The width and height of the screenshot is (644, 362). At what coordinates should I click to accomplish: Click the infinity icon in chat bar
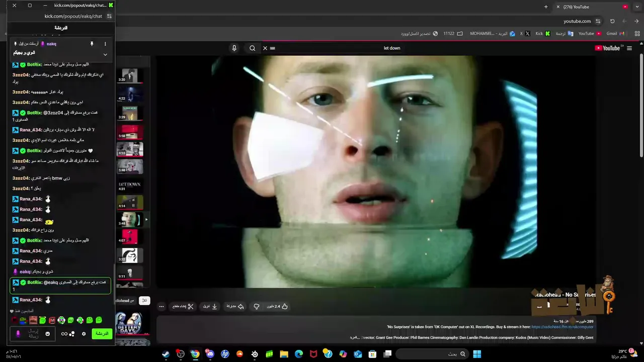click(x=64, y=334)
